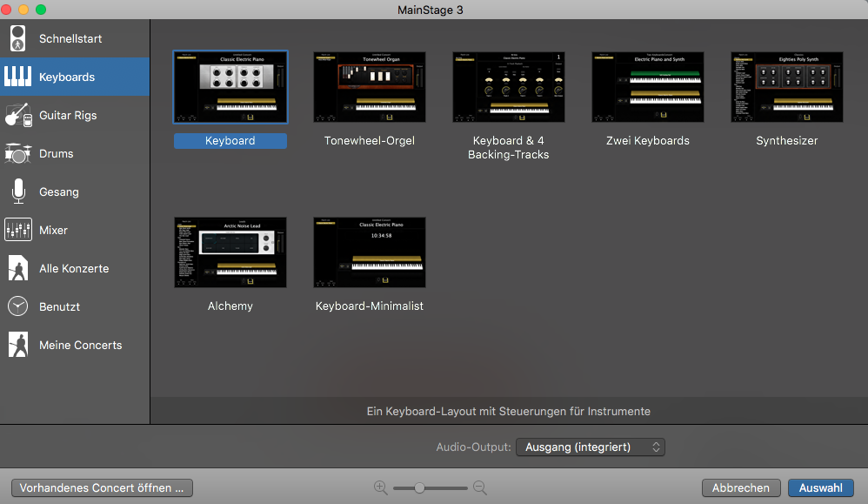Minimize the MainStage 3 window
The height and width of the screenshot is (504, 868).
23,10
